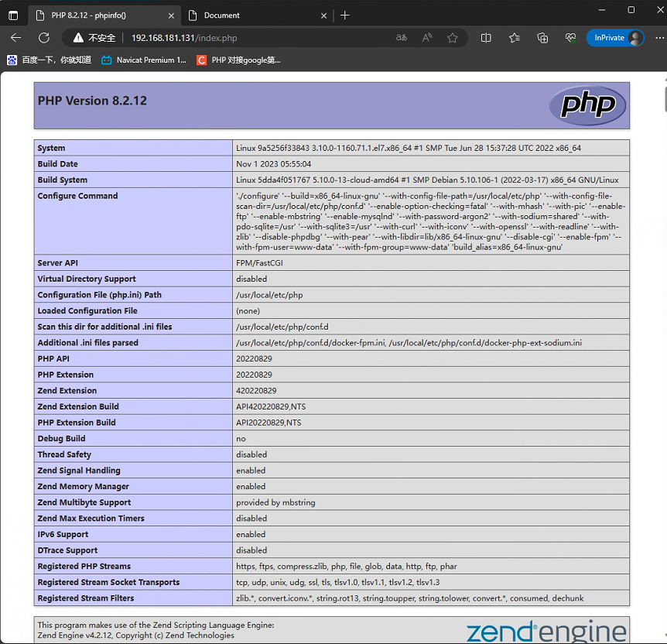Click the Zend Memory Manager label
667x644 pixels.
[83, 487]
